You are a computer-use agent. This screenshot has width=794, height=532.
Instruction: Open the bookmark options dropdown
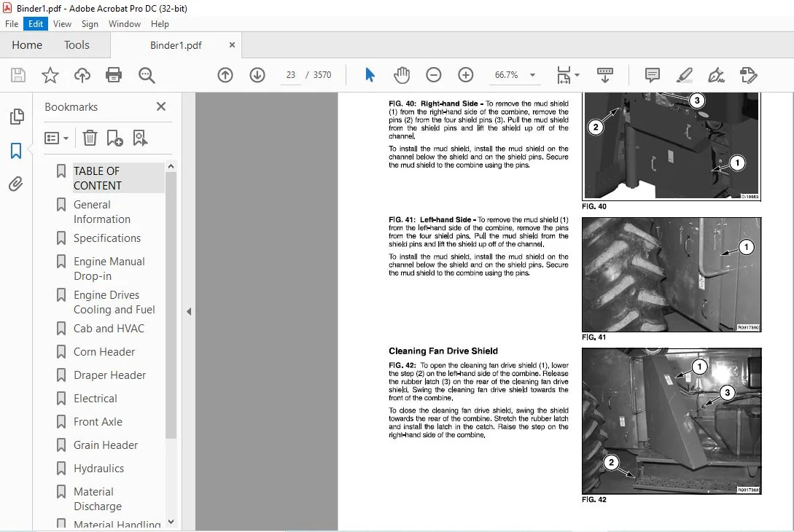[x=56, y=138]
